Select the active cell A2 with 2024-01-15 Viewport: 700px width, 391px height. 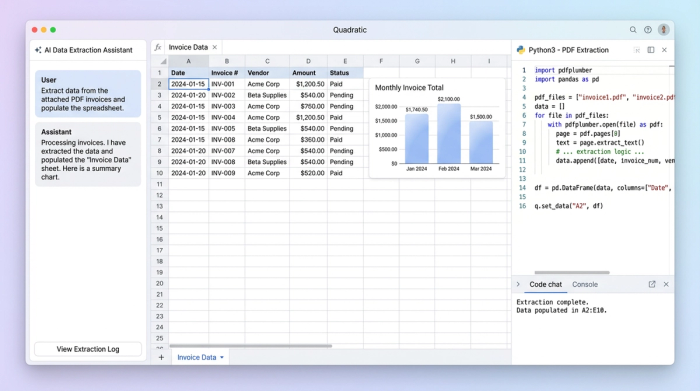188,84
